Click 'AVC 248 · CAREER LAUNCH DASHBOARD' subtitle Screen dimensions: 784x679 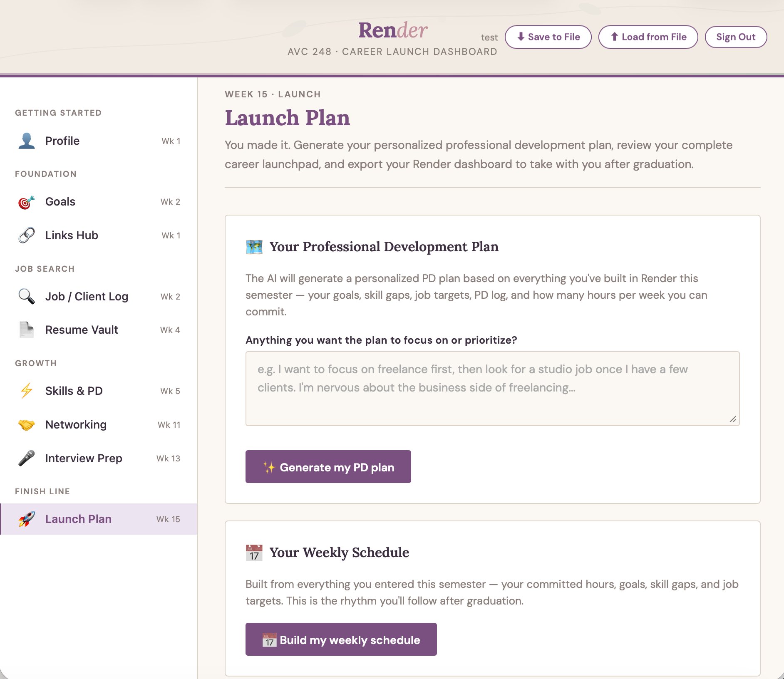[x=392, y=52]
